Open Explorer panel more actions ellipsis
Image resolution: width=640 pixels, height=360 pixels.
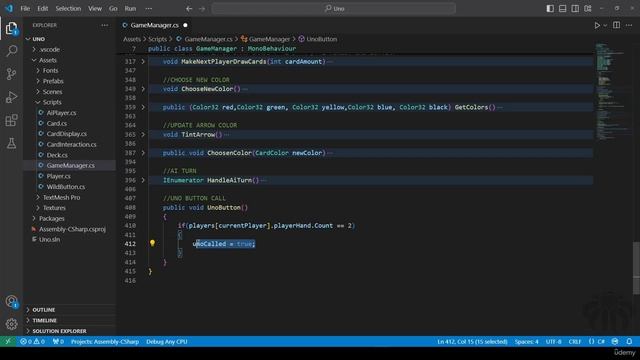click(105, 25)
